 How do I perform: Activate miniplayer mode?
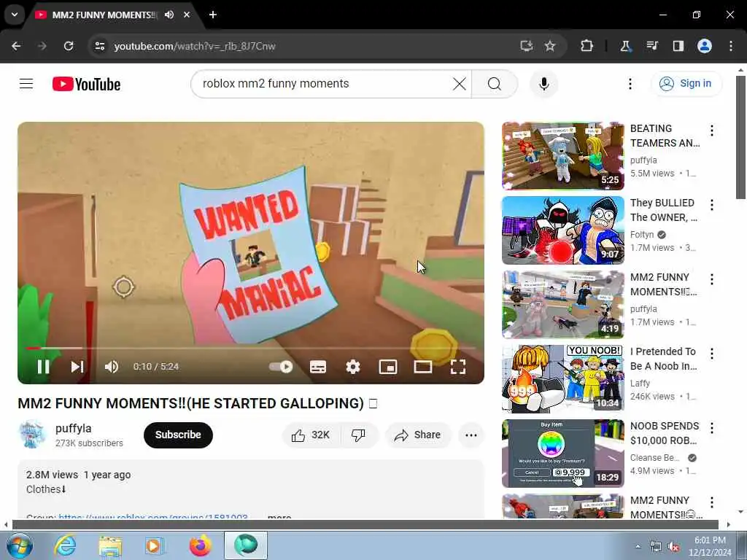[x=388, y=367]
